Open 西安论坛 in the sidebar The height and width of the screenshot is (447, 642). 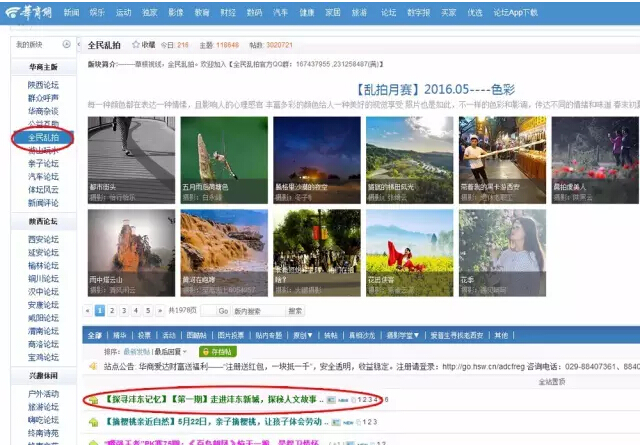pyautogui.click(x=43, y=239)
